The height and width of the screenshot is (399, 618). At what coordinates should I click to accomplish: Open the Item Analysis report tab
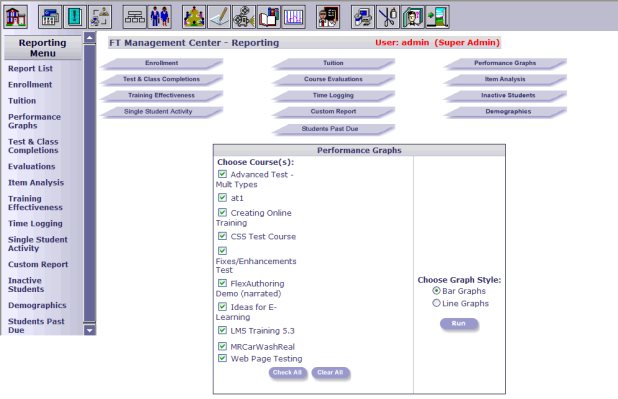tap(505, 80)
